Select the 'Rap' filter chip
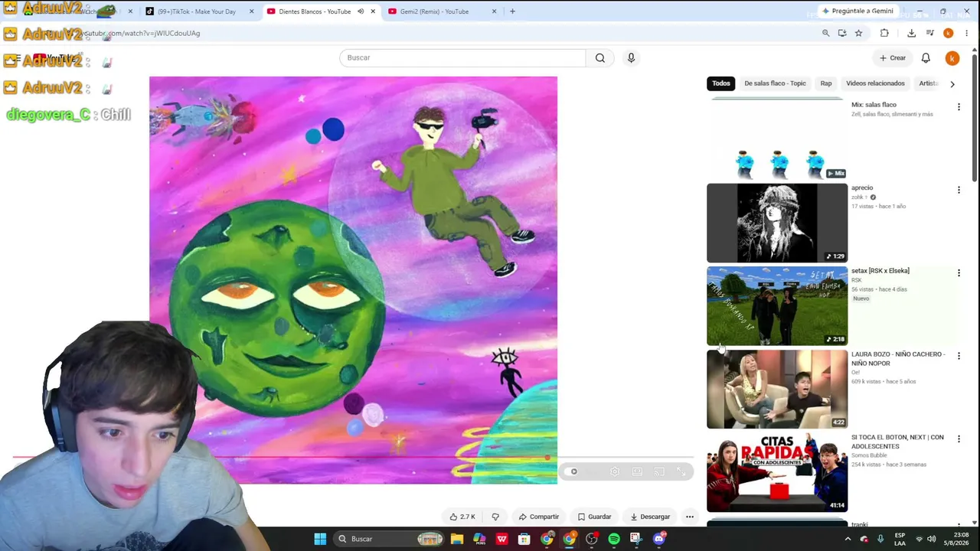The width and height of the screenshot is (980, 551). click(x=826, y=83)
